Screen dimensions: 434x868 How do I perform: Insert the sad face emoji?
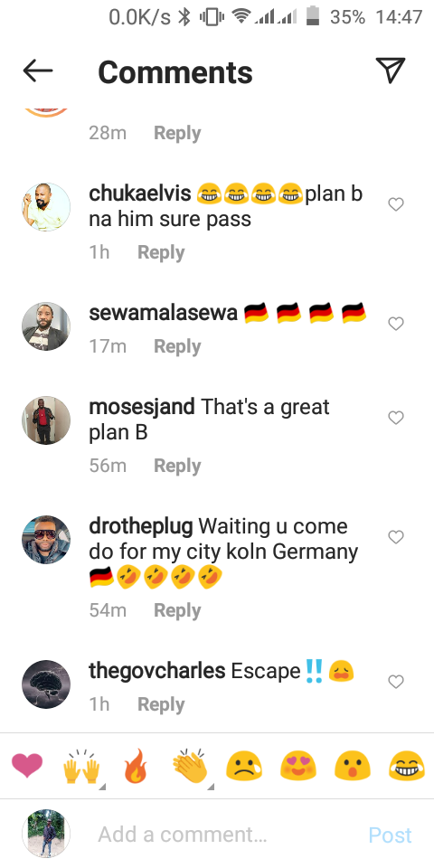[243, 767]
